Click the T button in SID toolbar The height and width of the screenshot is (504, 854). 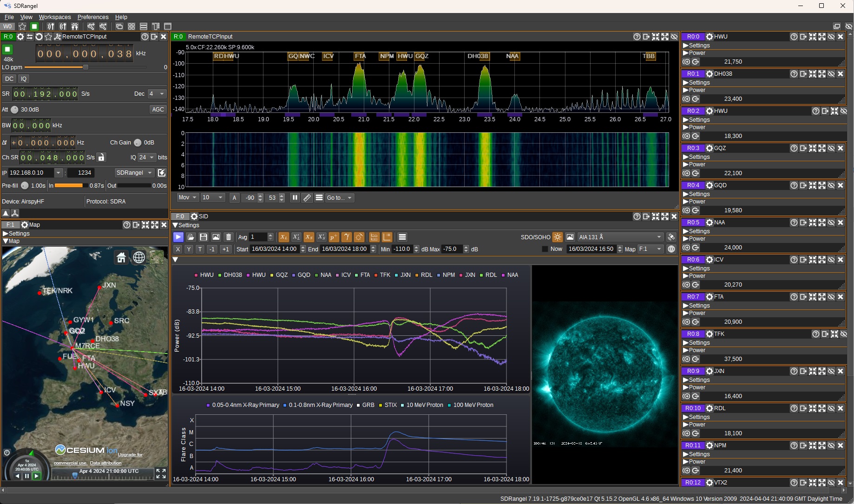pyautogui.click(x=200, y=249)
